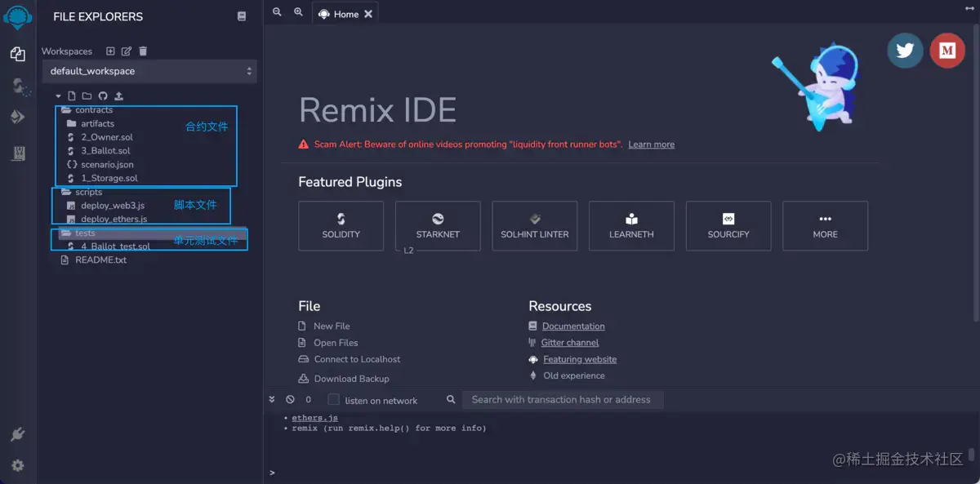
Task: Activate the SOURCIFY plugin
Action: pos(728,226)
